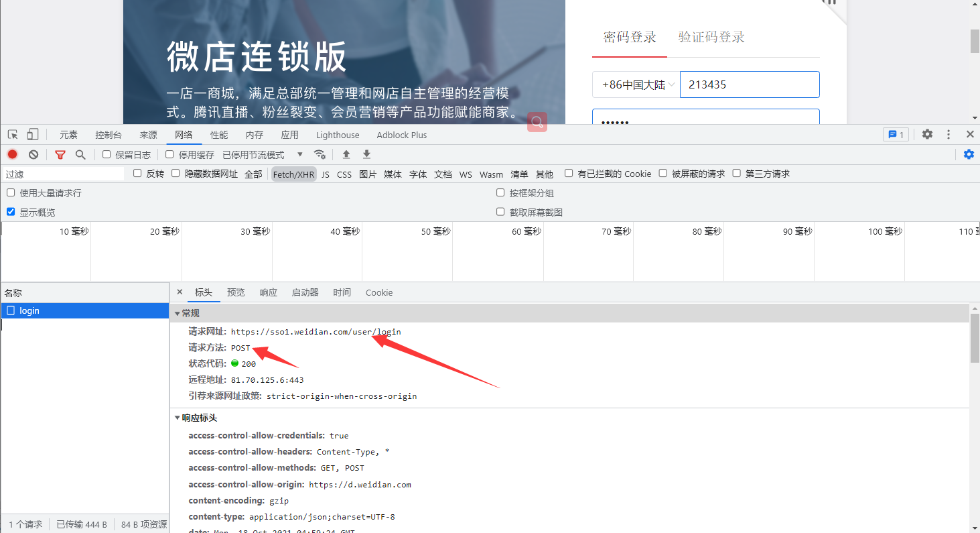Enable the 截取屏幕截图 checkbox
The height and width of the screenshot is (533, 980).
pos(500,212)
